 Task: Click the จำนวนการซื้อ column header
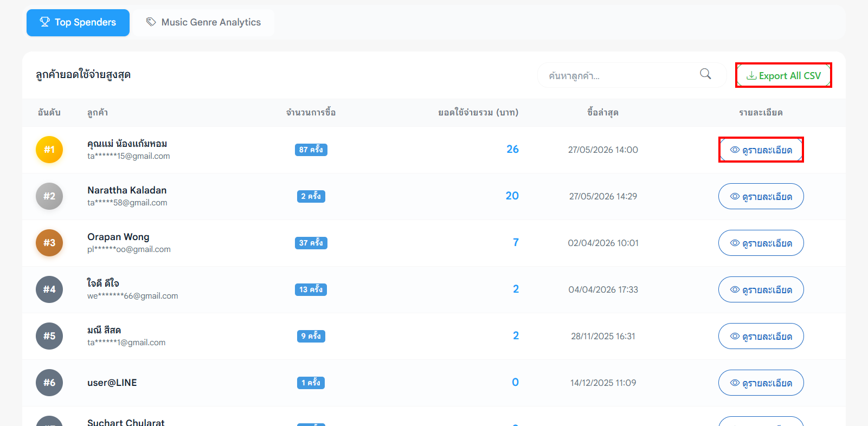tap(311, 113)
